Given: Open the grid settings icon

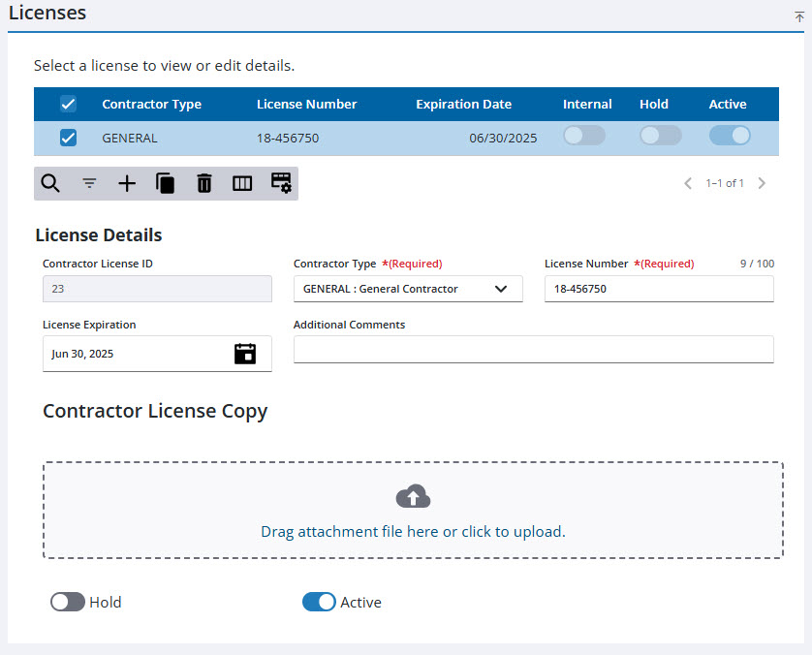Looking at the screenshot, I should [281, 183].
